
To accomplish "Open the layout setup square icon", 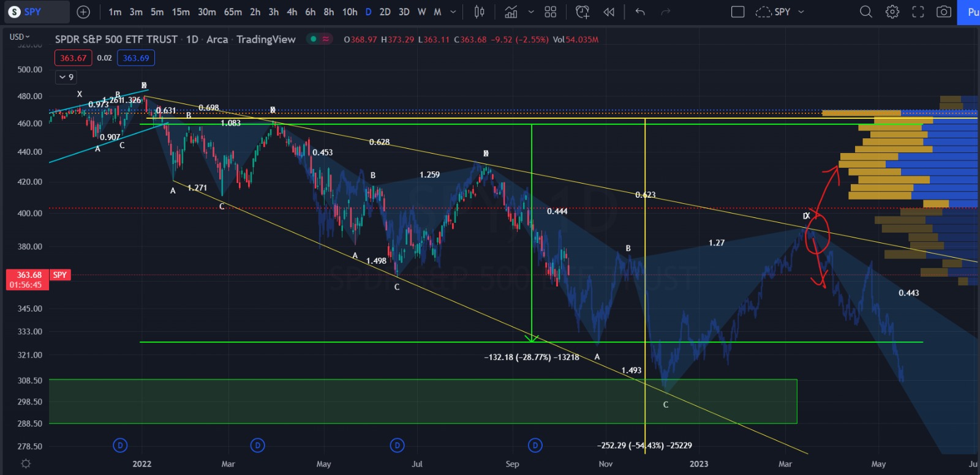I will 738,12.
